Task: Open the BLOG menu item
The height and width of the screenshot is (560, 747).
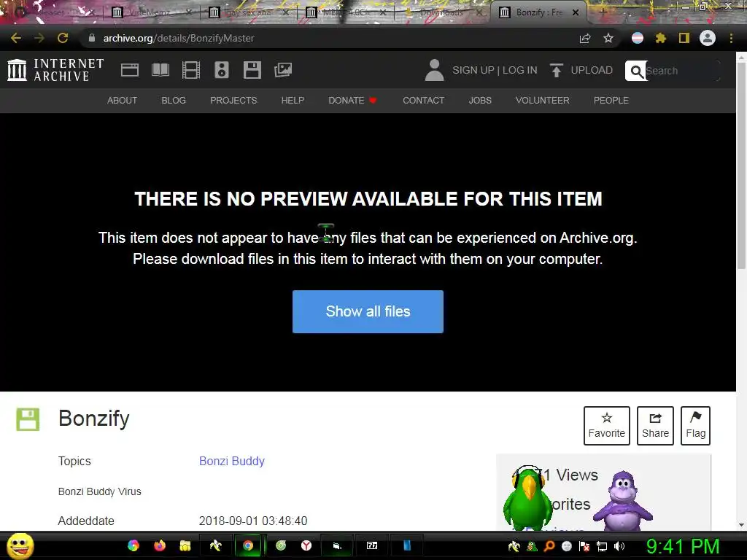Action: click(174, 101)
